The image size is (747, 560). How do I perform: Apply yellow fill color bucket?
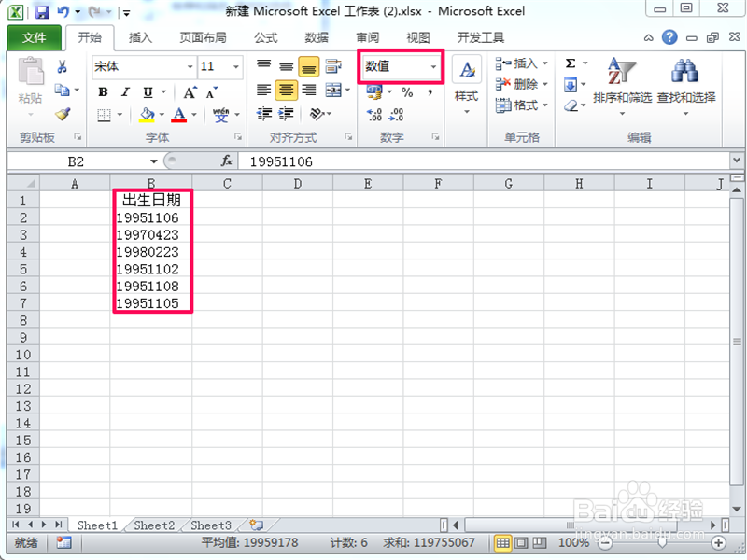coord(147,115)
